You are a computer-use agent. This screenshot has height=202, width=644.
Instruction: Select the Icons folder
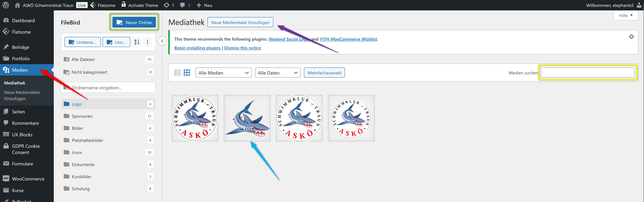pos(108,152)
